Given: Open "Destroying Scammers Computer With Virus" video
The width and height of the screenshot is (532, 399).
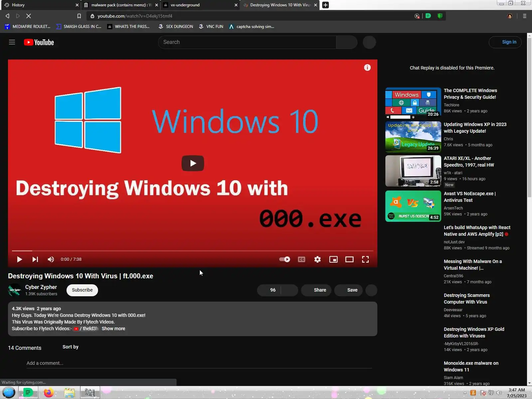Looking at the screenshot, I should (466, 299).
